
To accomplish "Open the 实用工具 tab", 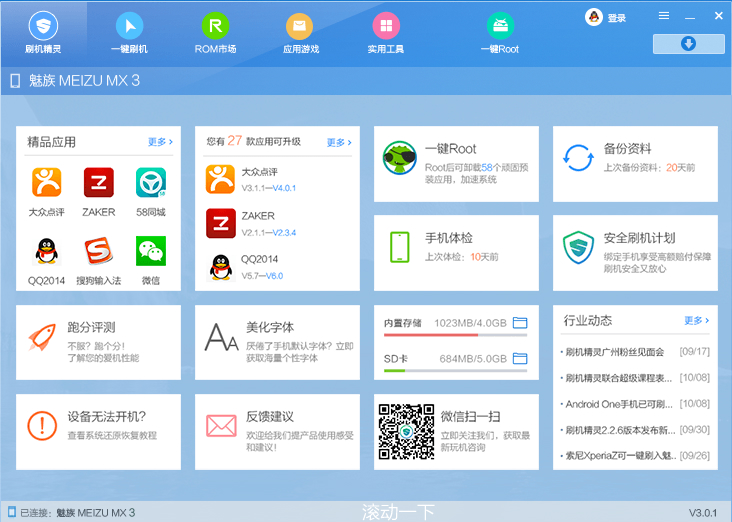I will coord(386,33).
